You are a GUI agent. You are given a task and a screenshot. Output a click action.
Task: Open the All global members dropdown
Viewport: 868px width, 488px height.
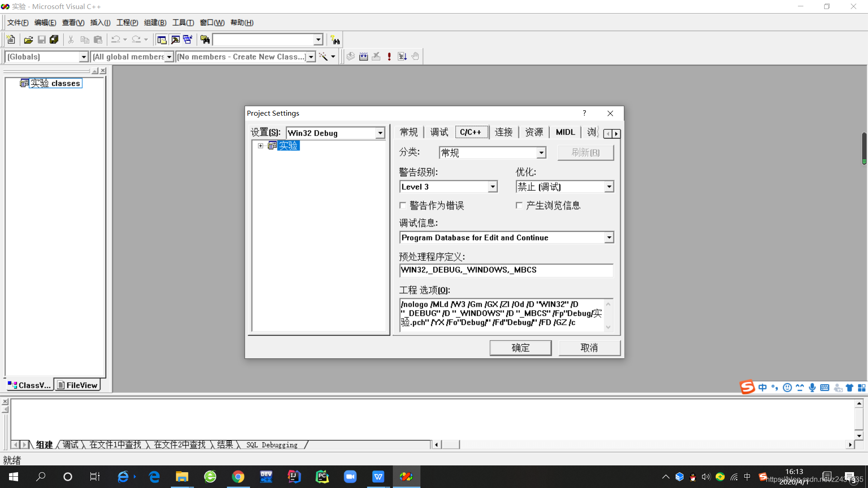[x=169, y=57]
